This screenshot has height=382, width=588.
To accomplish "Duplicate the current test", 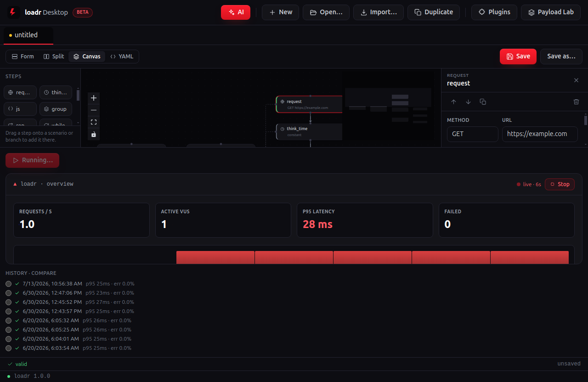I will [434, 12].
